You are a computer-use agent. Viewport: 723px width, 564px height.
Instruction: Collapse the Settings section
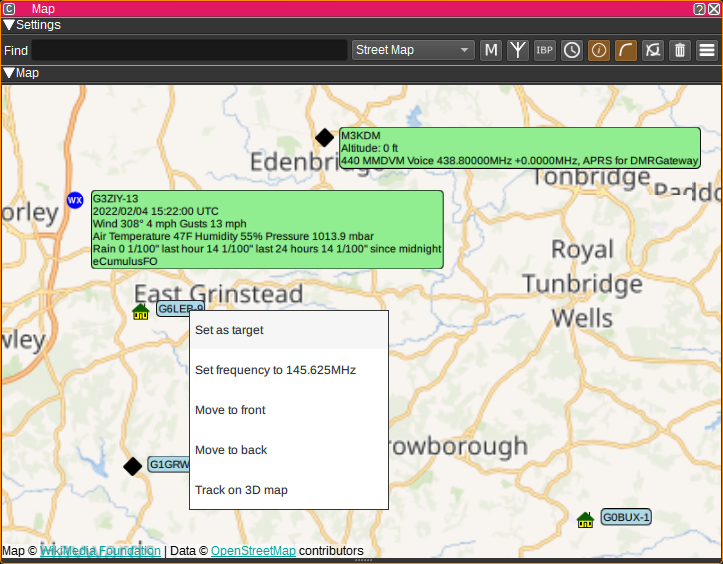[x=9, y=25]
